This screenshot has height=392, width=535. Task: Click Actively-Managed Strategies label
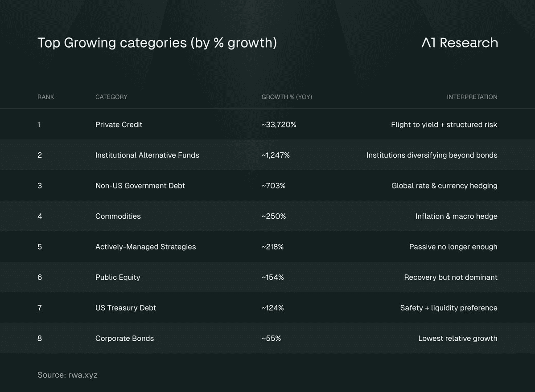pyautogui.click(x=146, y=247)
